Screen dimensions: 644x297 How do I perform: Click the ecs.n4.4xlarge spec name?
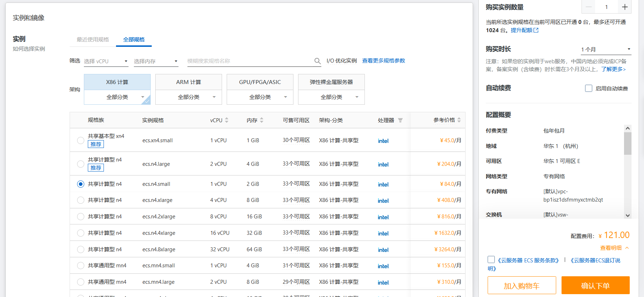159,233
